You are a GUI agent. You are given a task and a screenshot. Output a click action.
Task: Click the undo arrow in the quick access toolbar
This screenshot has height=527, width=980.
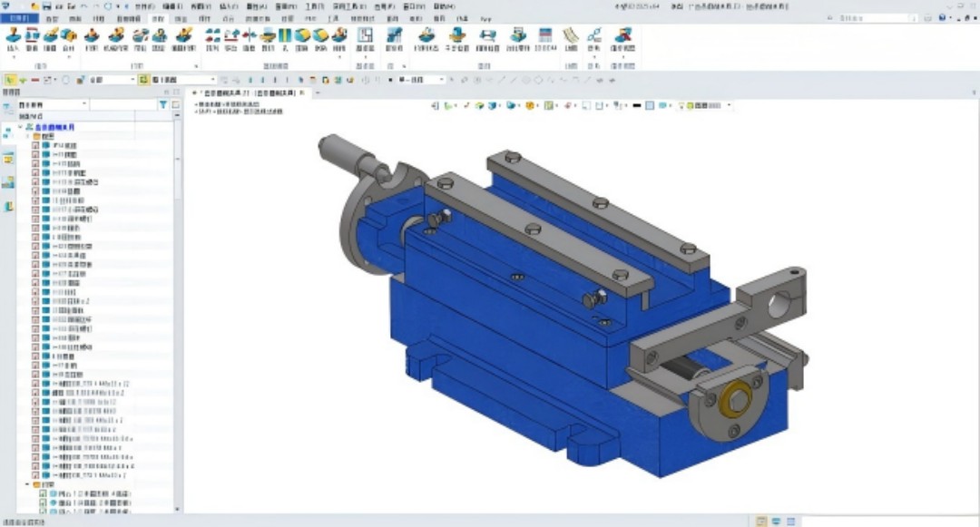pyautogui.click(x=84, y=6)
